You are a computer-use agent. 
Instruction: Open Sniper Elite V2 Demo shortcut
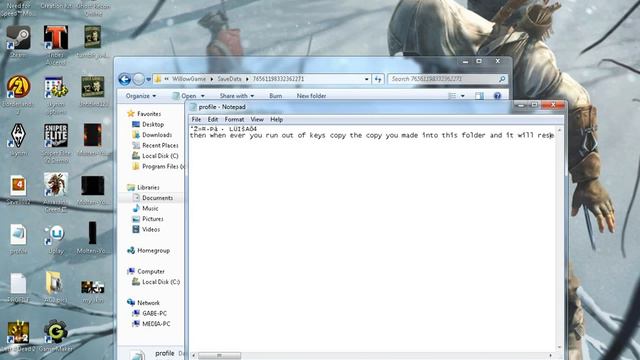[56, 142]
